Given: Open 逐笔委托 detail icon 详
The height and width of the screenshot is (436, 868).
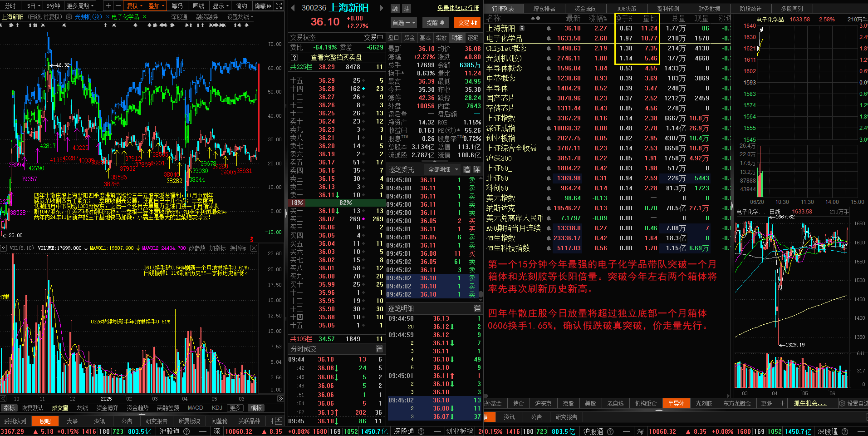Looking at the screenshot, I should click(x=477, y=169).
